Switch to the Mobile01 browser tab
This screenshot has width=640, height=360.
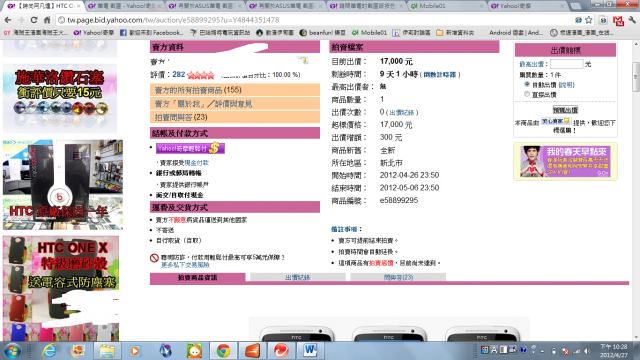point(447,6)
